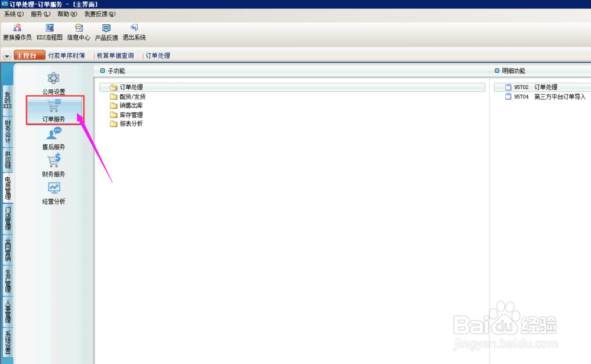591x364 pixels.
Task: Open the 帮助(H) menu
Action: click(67, 14)
